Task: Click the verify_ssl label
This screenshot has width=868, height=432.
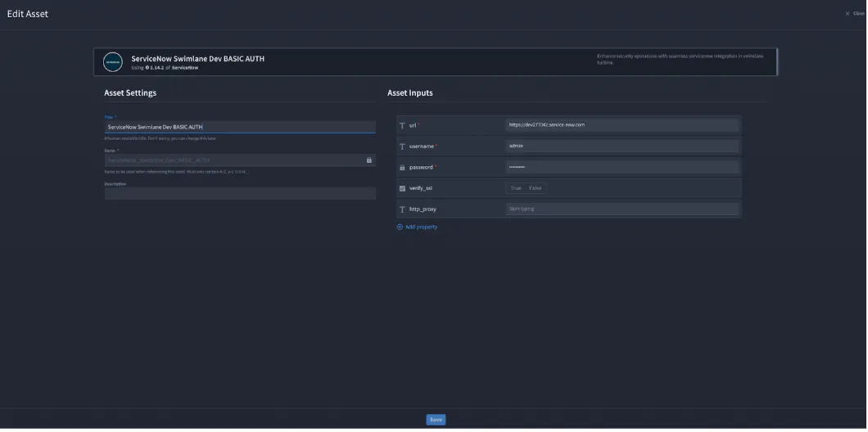Action: coord(421,189)
